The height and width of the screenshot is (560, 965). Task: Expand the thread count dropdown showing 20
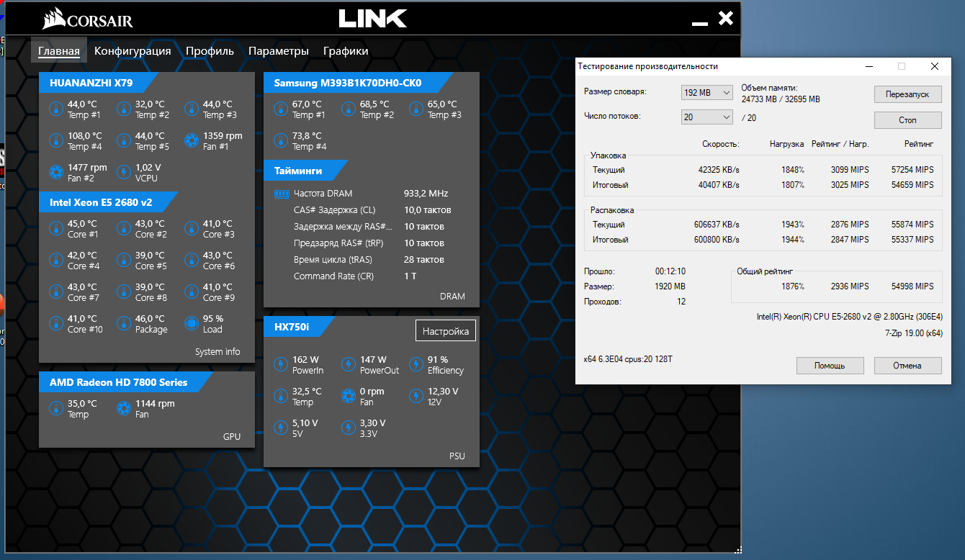[706, 117]
